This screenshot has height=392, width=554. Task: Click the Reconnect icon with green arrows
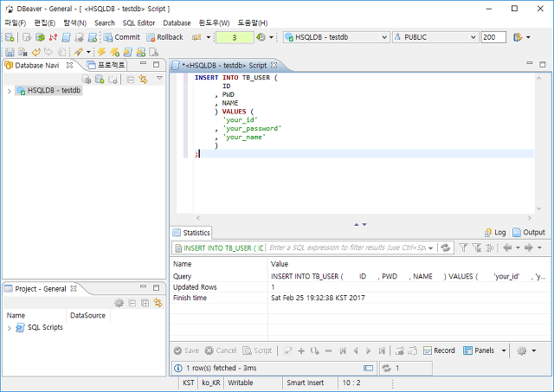[x=41, y=37]
